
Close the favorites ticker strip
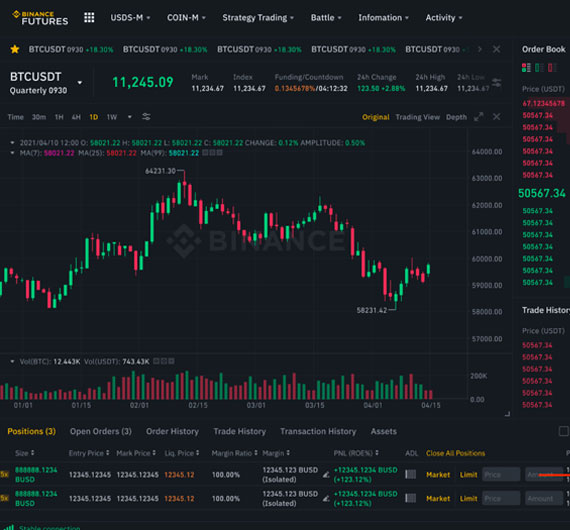[496, 49]
